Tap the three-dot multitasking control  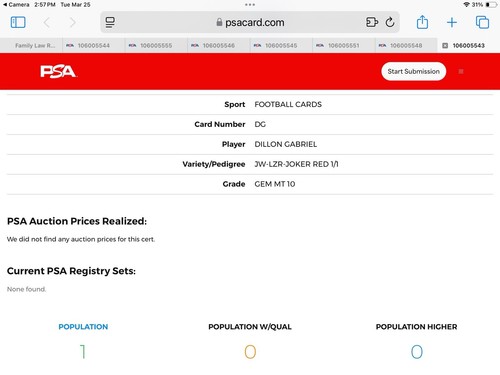[x=250, y=5]
